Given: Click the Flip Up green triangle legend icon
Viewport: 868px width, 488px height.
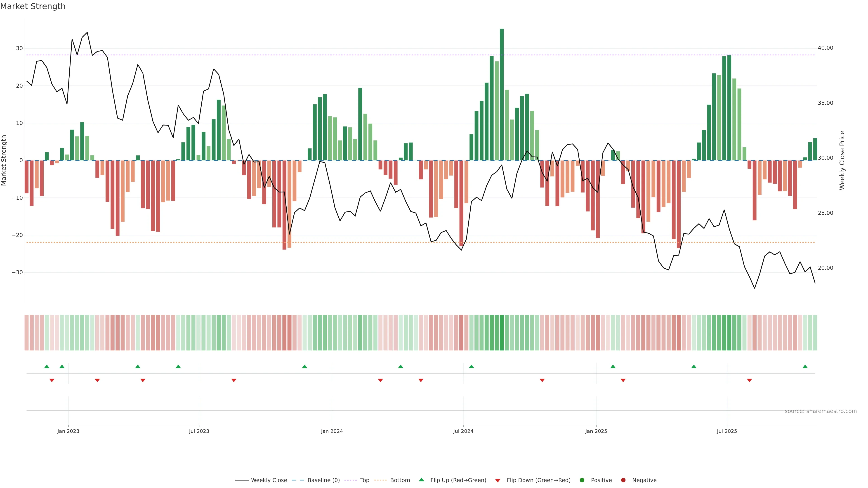Looking at the screenshot, I should [421, 480].
